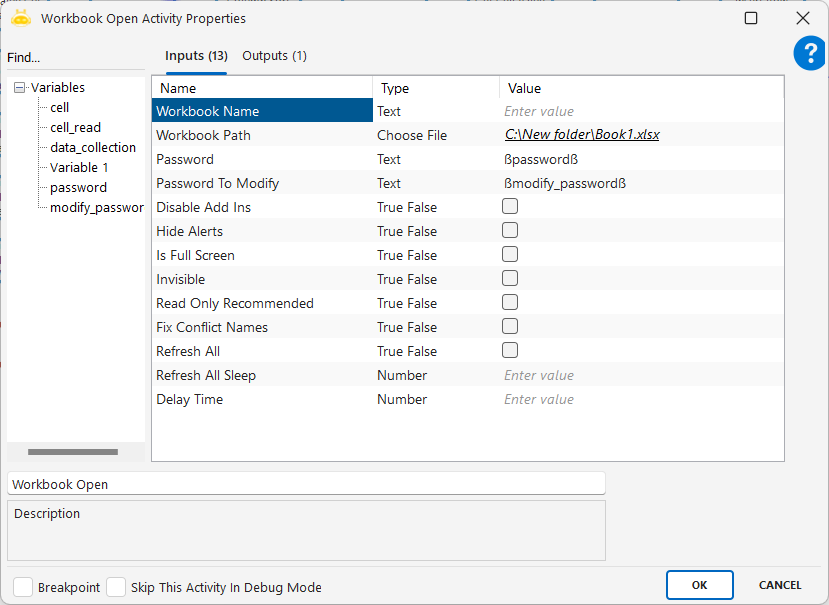Click the blue help question mark icon
Viewport: 829px width, 605px height.
tap(809, 54)
